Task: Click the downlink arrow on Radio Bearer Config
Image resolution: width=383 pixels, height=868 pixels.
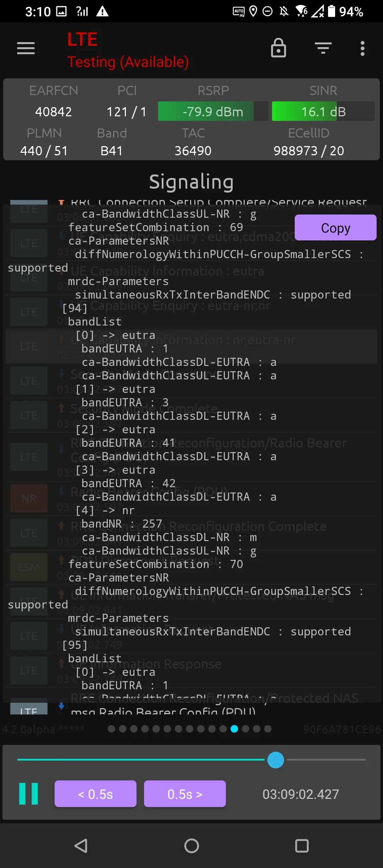Action: tap(61, 492)
